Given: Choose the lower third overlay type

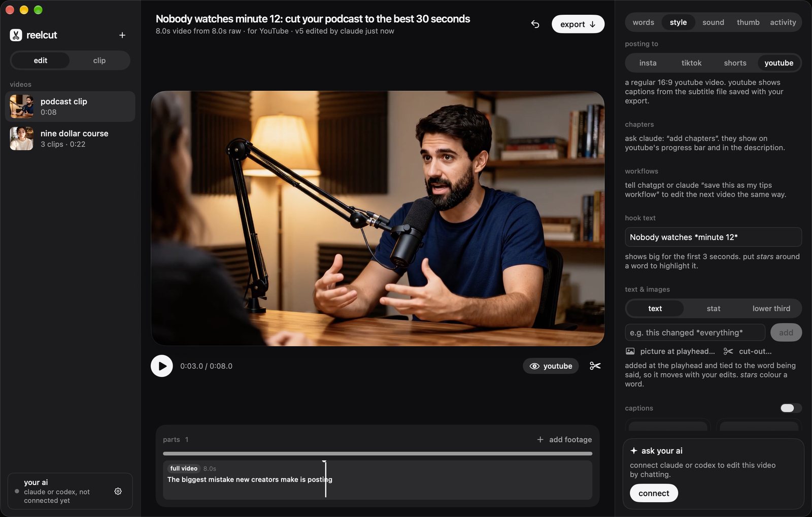Looking at the screenshot, I should pos(771,308).
